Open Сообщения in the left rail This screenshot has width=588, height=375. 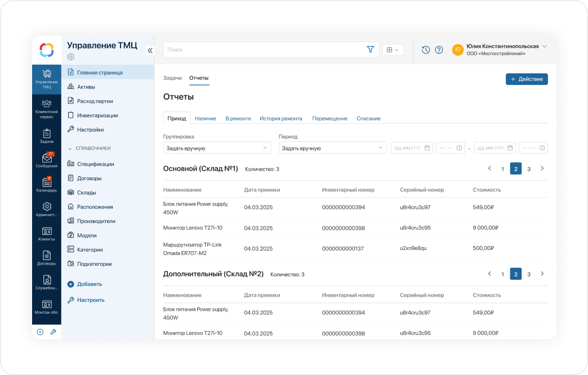pyautogui.click(x=47, y=160)
